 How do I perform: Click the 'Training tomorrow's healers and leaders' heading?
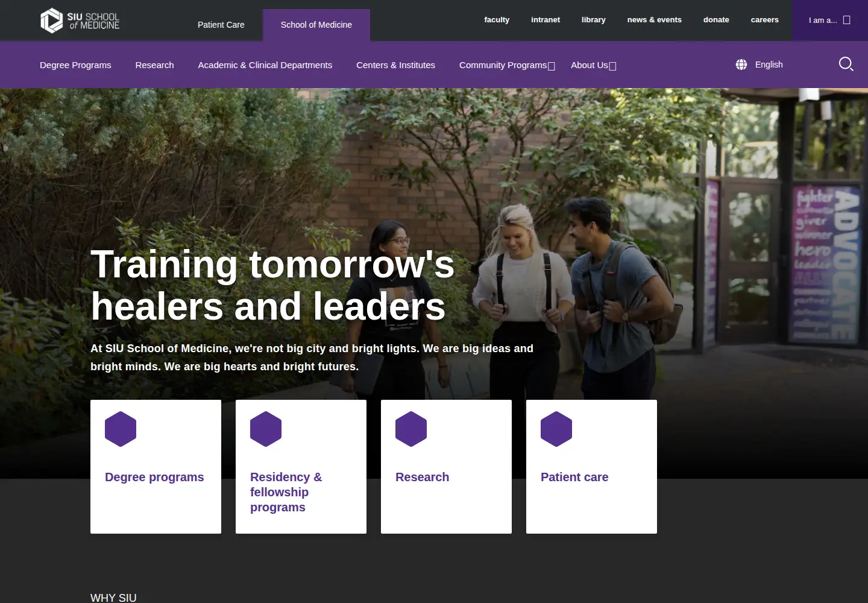pos(272,285)
